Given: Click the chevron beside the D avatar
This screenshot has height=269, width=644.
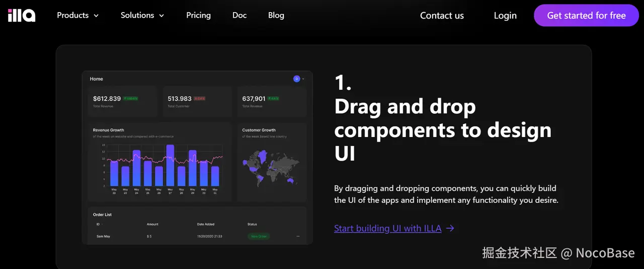Looking at the screenshot, I should [303, 79].
